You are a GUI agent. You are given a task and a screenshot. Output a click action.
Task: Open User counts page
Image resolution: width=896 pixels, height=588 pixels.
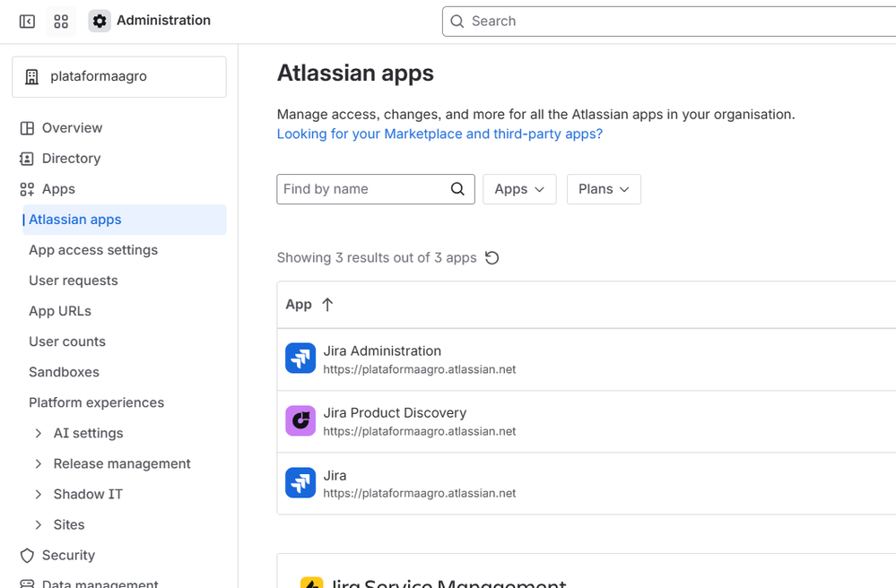(67, 342)
